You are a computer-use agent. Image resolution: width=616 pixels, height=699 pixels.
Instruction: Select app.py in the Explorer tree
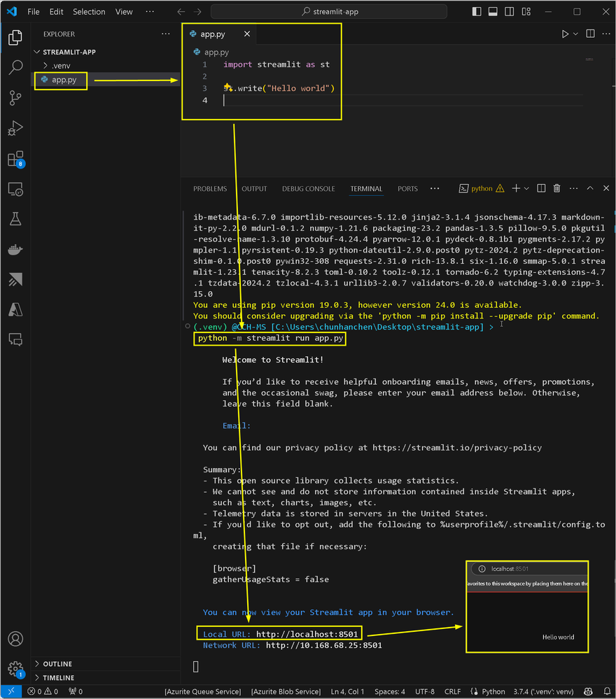point(64,80)
